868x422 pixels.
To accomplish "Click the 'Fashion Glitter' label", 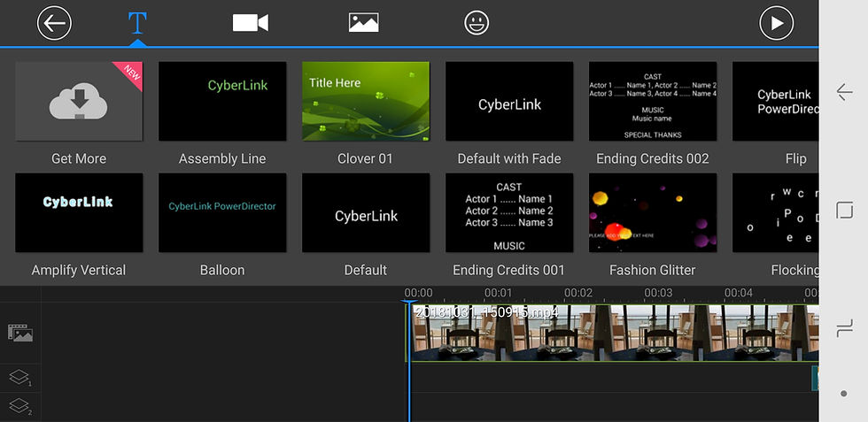I will pyautogui.click(x=653, y=271).
